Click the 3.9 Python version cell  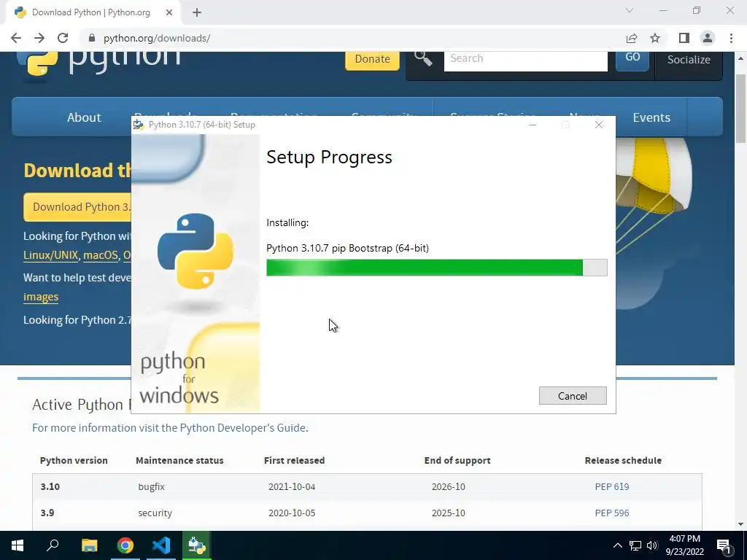tap(47, 513)
